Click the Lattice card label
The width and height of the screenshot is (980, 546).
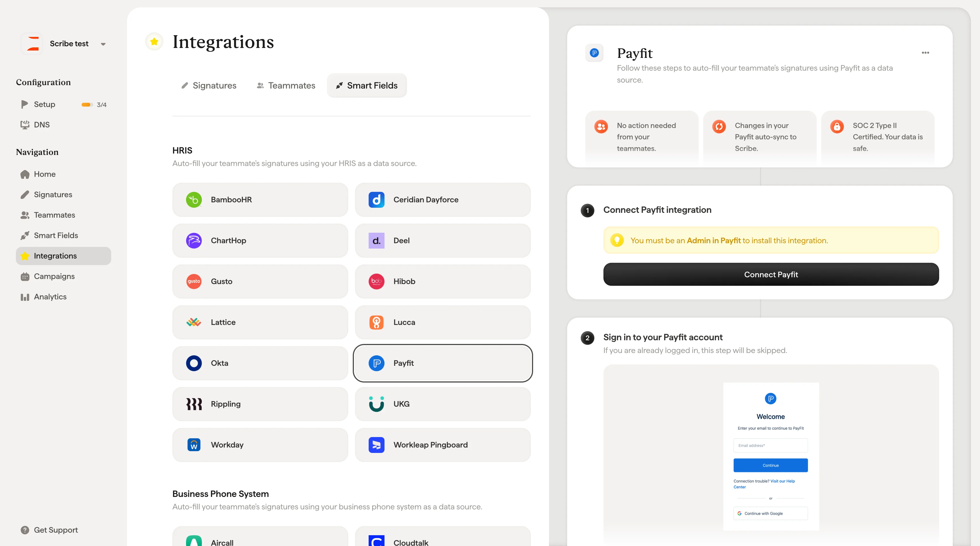[x=223, y=322]
